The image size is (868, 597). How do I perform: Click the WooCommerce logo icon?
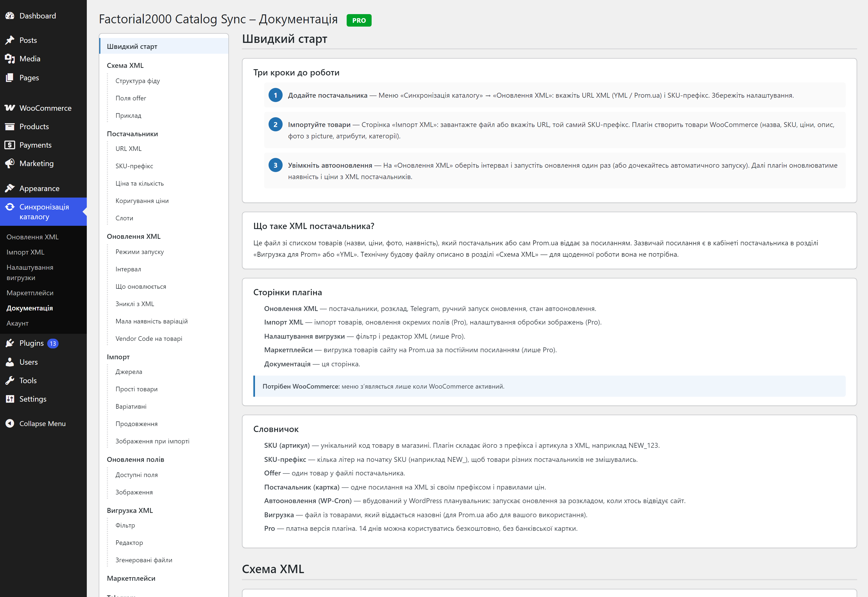(x=10, y=108)
